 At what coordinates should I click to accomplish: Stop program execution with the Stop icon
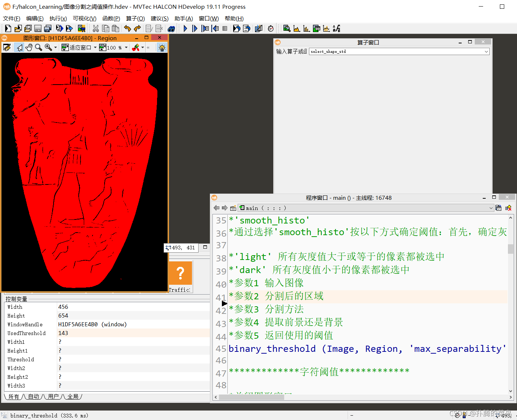tap(224, 28)
